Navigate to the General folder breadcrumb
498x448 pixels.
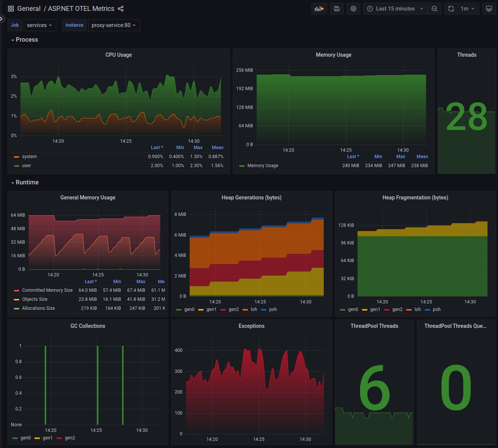coord(29,8)
